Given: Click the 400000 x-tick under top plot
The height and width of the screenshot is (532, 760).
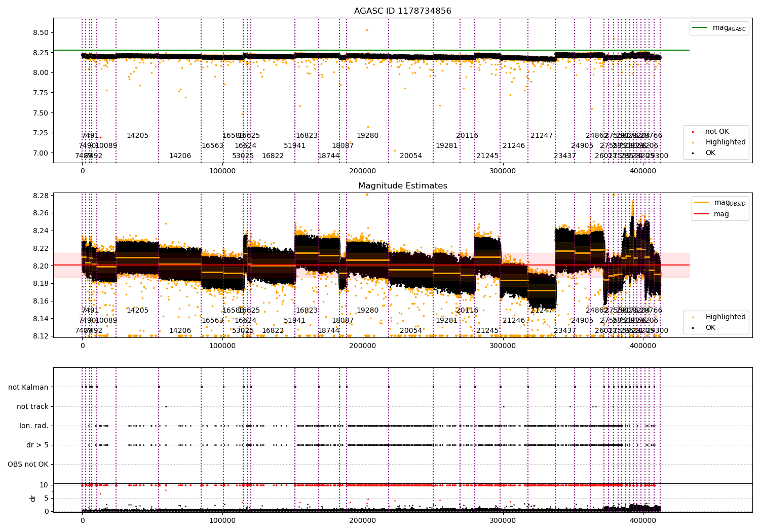Looking at the screenshot, I should pos(643,171).
